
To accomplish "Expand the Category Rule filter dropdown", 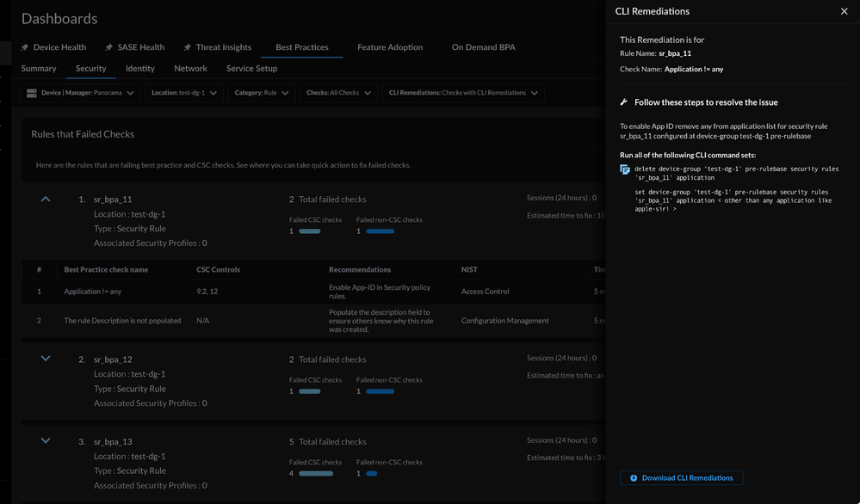I will tap(261, 93).
